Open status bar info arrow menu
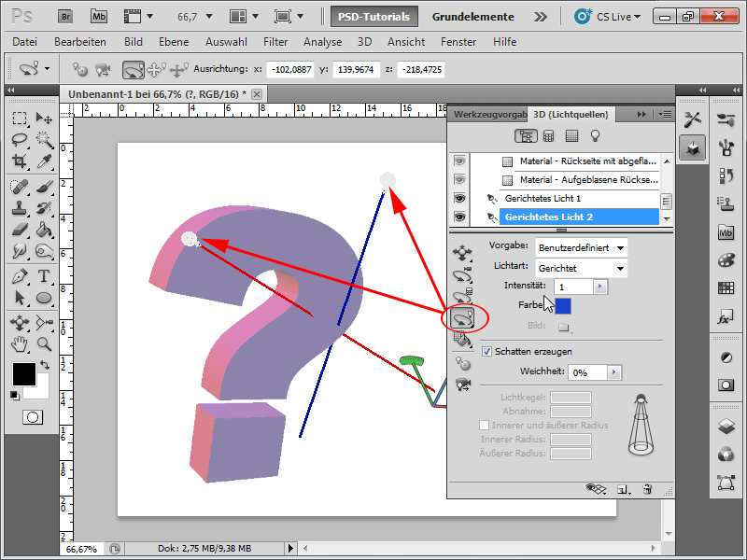 (x=290, y=549)
